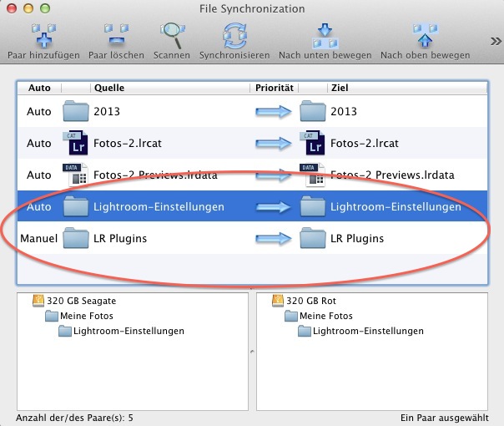Select 320 GB Rot in the destination tree

(x=310, y=301)
